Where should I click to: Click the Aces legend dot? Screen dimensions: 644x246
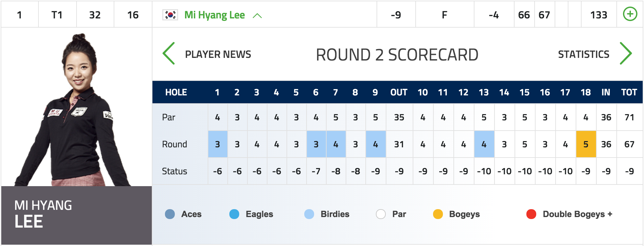pos(170,214)
